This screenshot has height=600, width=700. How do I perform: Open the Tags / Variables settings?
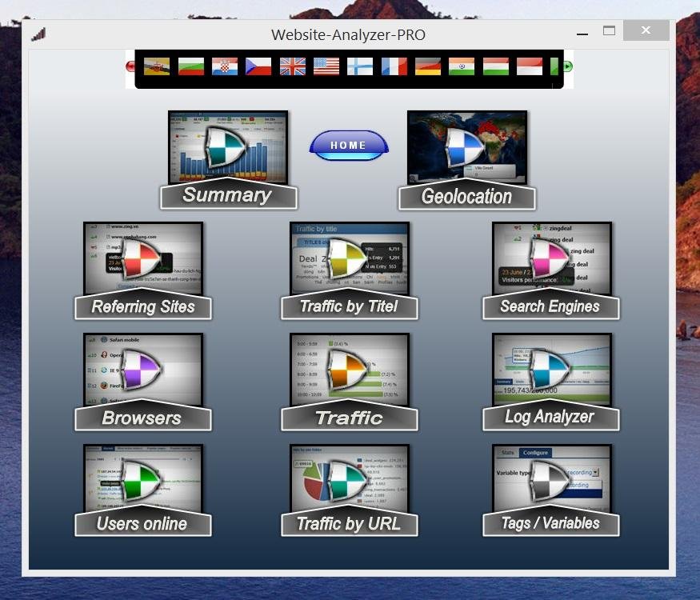[x=550, y=480]
